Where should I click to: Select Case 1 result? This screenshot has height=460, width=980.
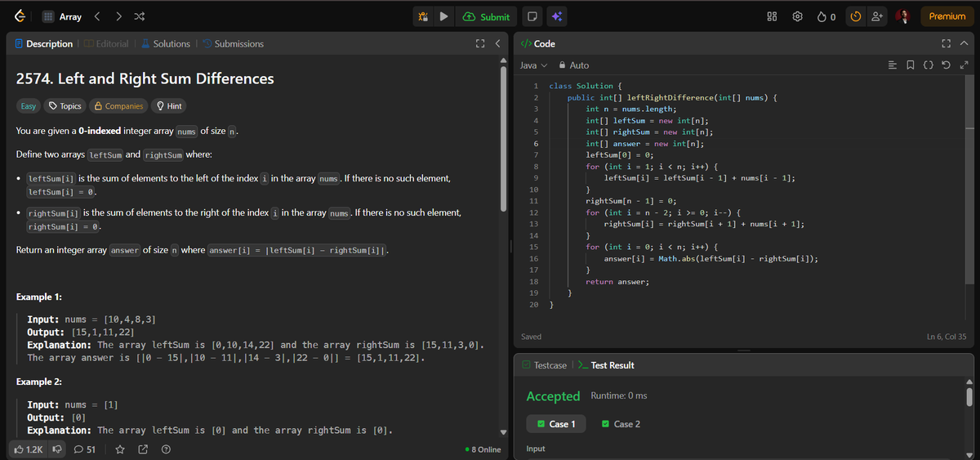click(557, 424)
